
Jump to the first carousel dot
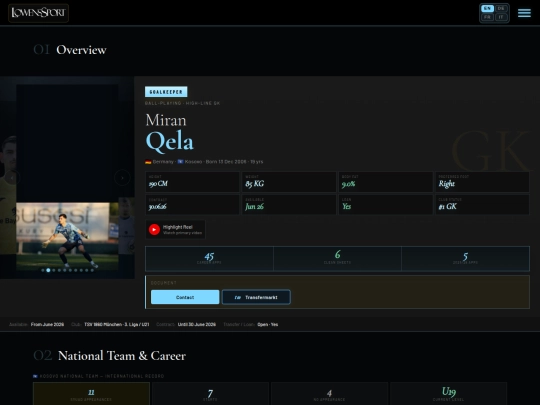click(43, 270)
